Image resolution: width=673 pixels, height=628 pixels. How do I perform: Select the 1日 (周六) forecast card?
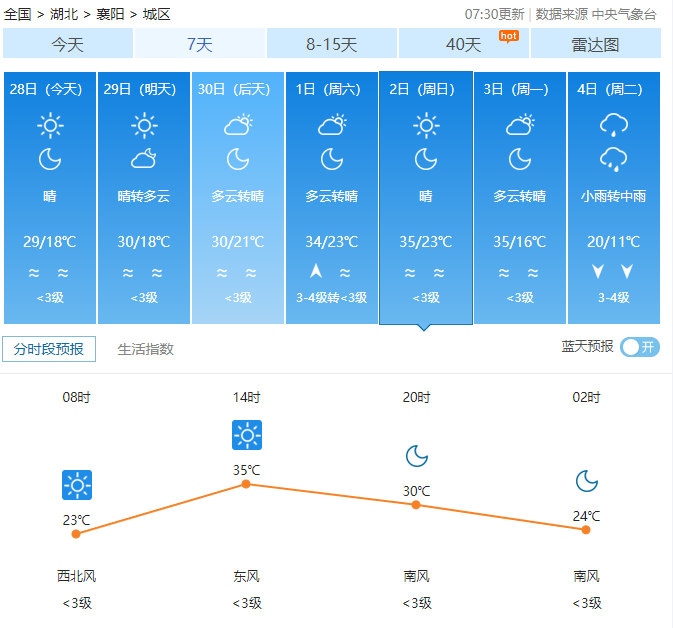tap(332, 197)
